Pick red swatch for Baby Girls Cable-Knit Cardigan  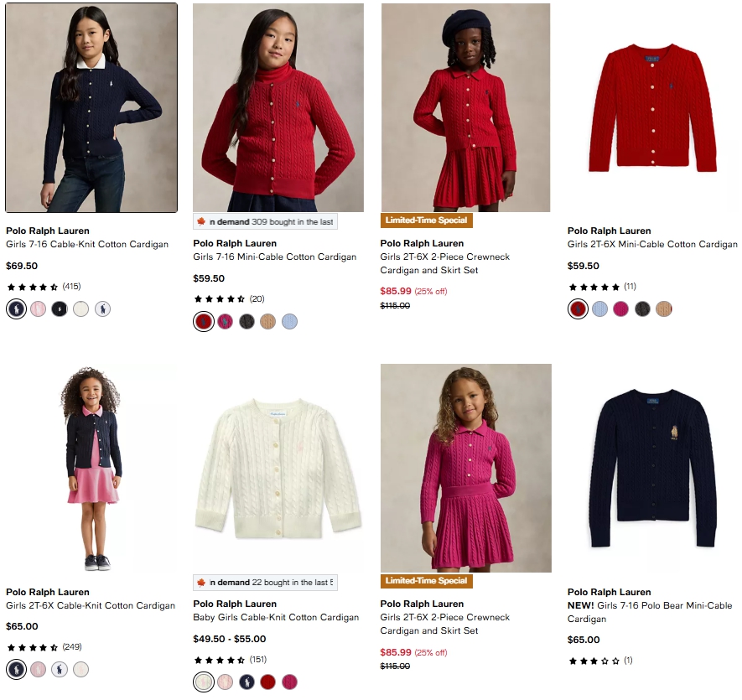267,682
